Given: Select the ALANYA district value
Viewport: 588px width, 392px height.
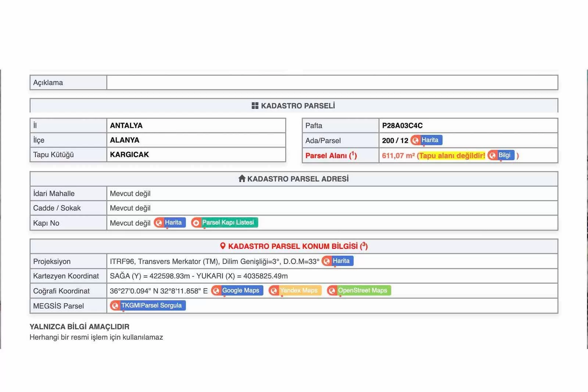Looking at the screenshot, I should tap(125, 140).
